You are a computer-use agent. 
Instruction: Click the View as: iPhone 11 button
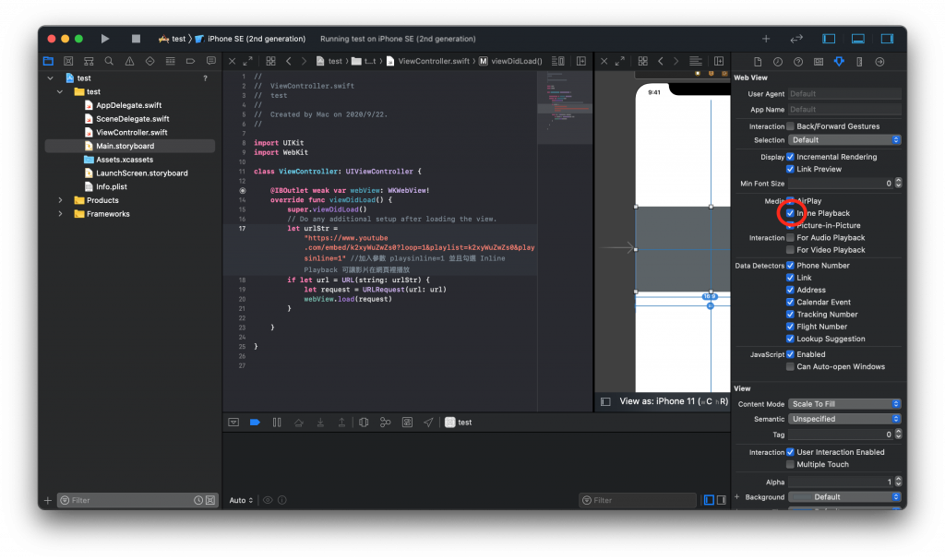coord(674,401)
